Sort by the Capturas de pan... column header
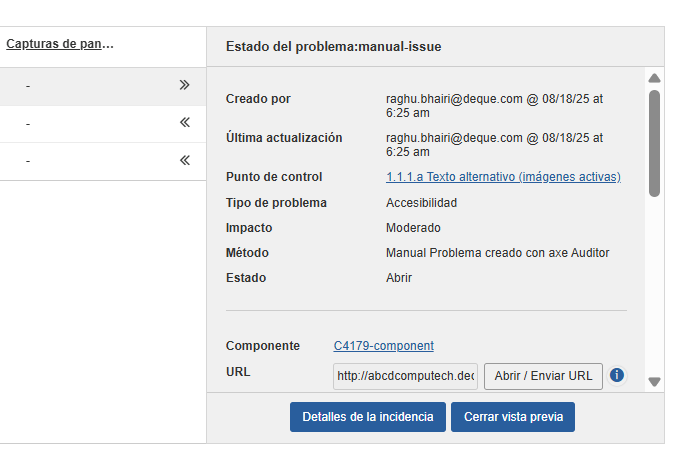676x451 pixels. pos(60,44)
